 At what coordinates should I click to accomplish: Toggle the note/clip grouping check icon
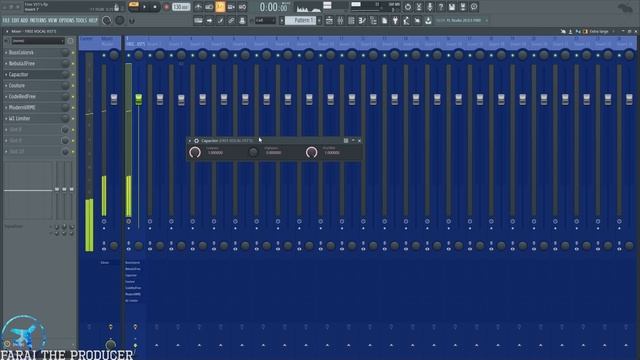coord(220,20)
